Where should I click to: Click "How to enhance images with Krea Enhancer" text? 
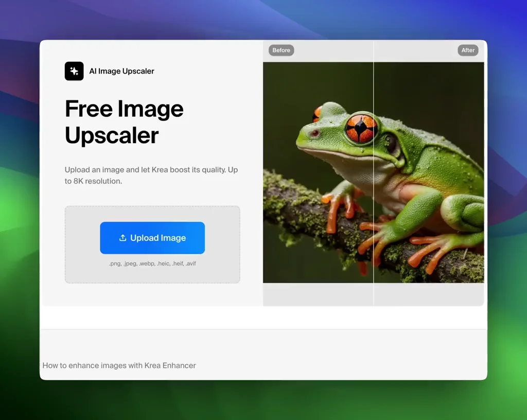coord(119,365)
